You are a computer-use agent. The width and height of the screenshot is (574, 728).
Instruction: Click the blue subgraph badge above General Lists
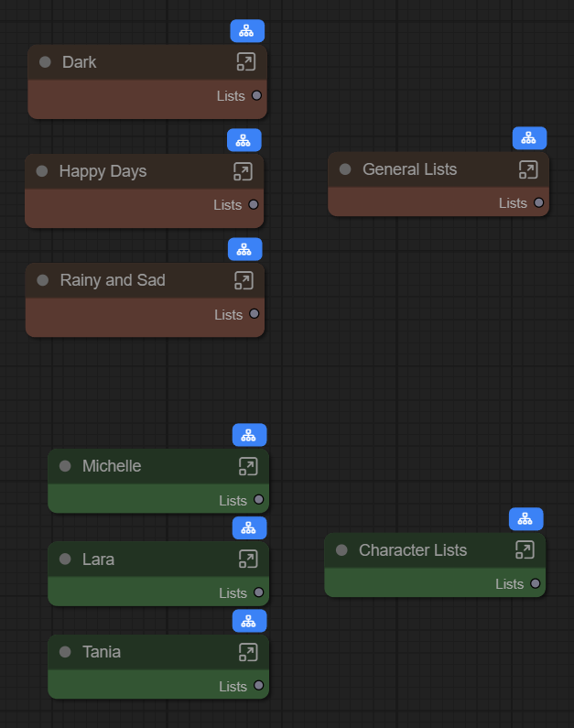(x=529, y=138)
